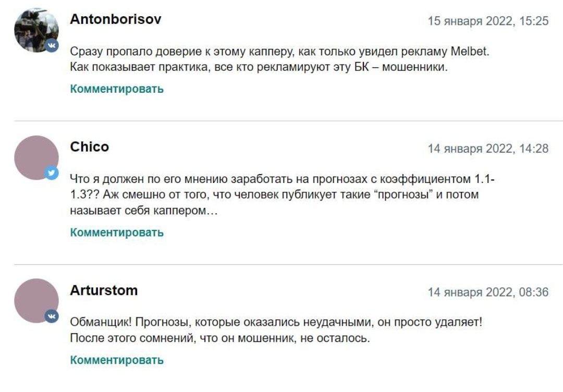The width and height of the screenshot is (563, 392).
Task: Click Комментировать under Chico's comment
Action: [117, 232]
